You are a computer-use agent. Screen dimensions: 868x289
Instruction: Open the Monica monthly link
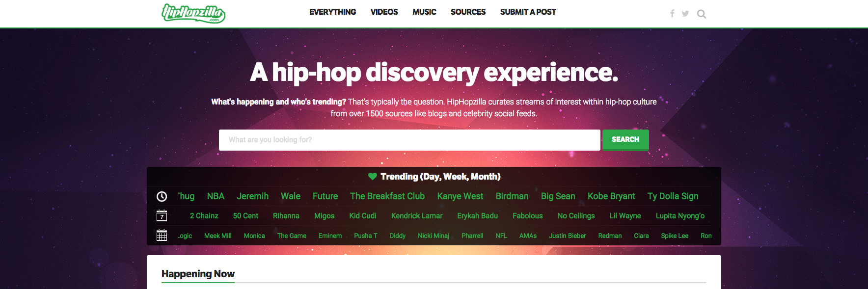(254, 236)
